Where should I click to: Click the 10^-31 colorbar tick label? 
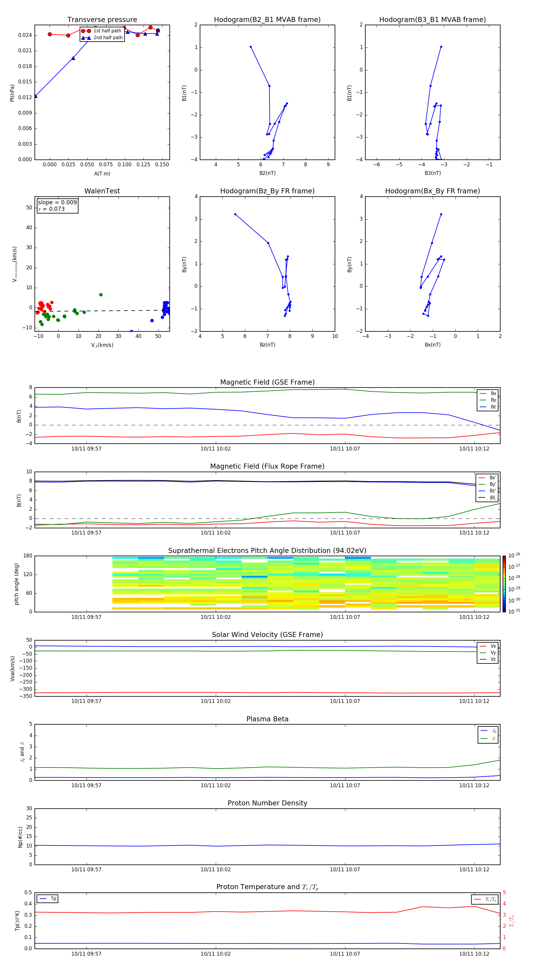(x=514, y=611)
